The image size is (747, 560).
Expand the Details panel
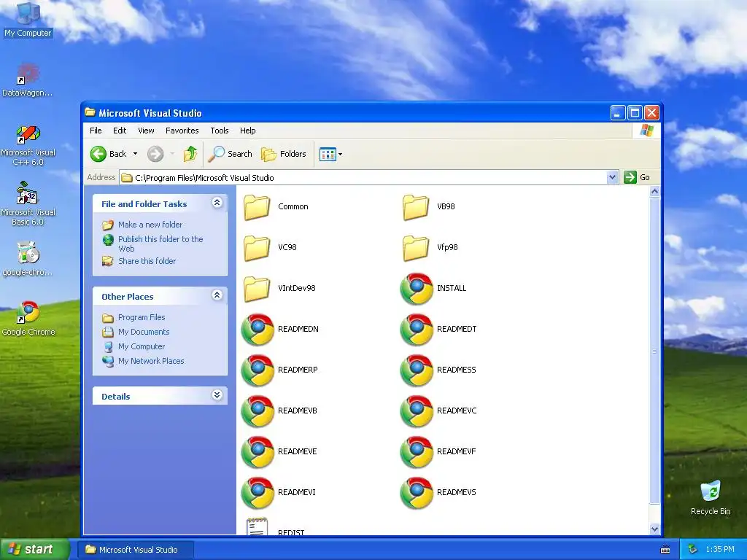point(217,395)
